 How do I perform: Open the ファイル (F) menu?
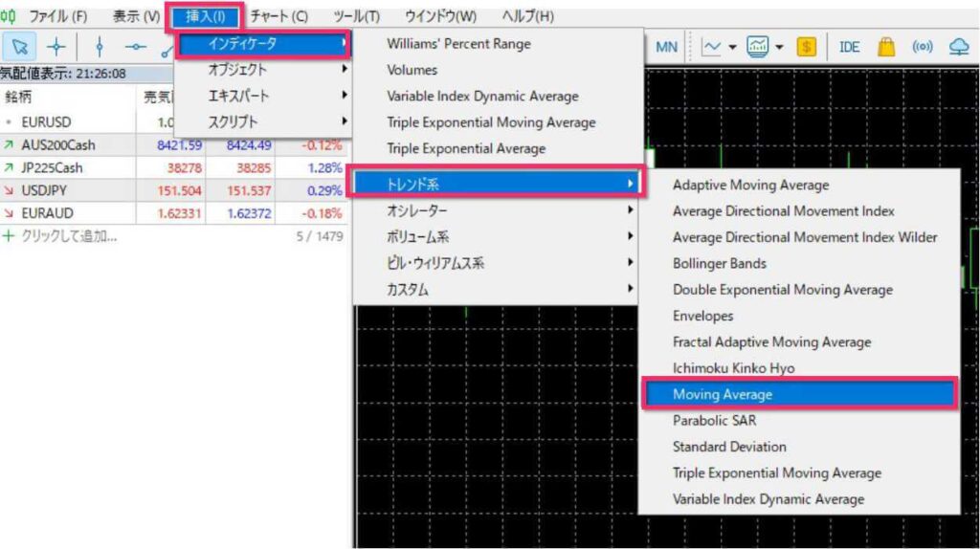point(57,16)
